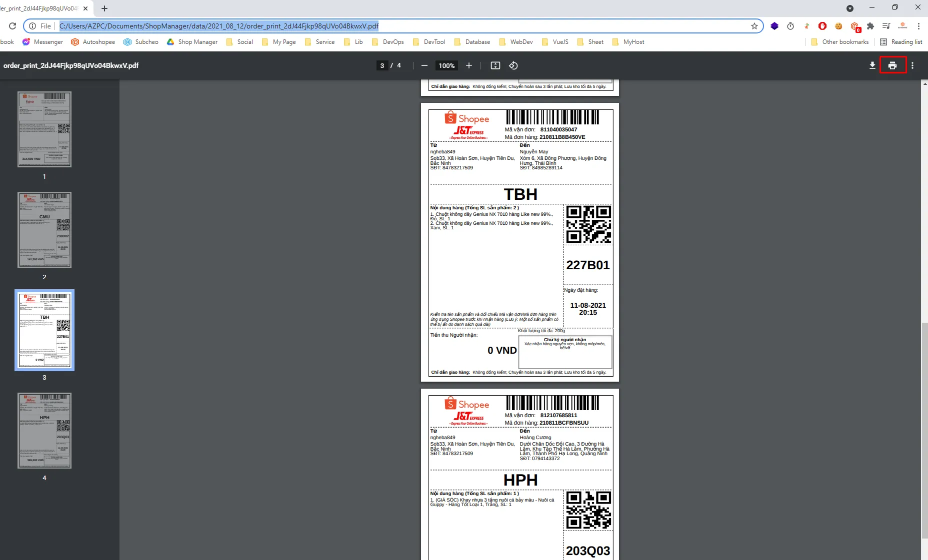This screenshot has width=928, height=560.
Task: Reload the page
Action: pos(12,26)
